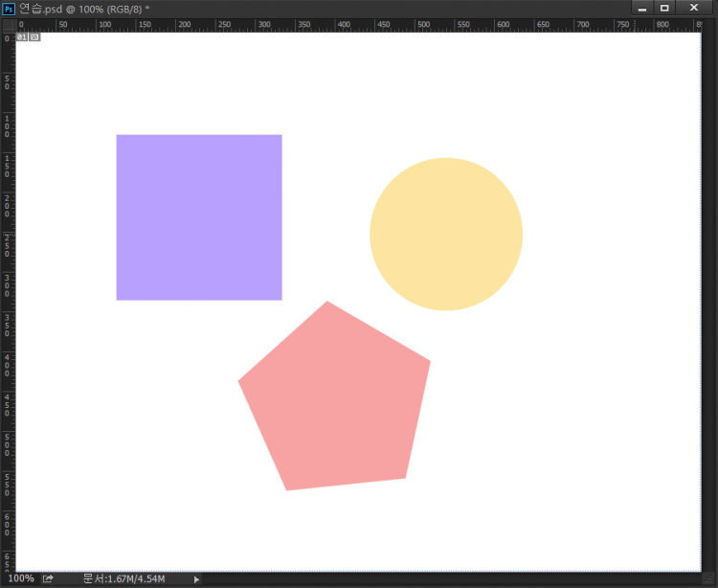Click the ruler origin corner box
The image size is (718, 588).
[8, 24]
